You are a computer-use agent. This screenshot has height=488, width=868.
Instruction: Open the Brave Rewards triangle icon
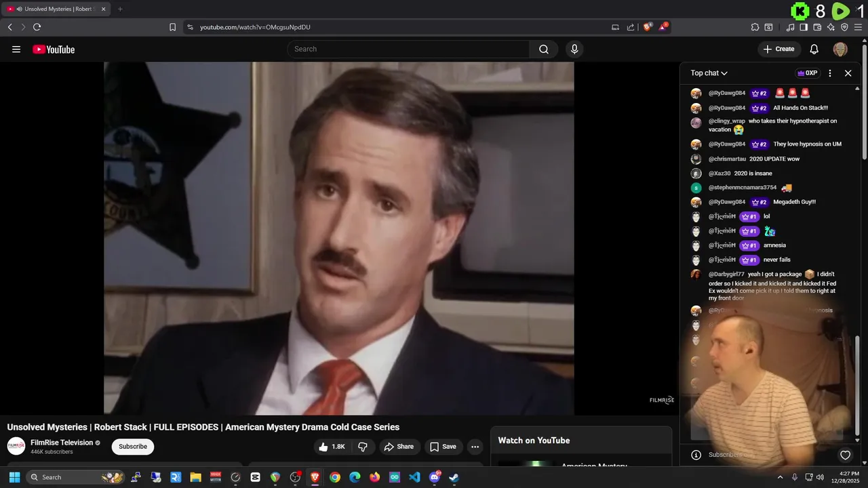[663, 27]
